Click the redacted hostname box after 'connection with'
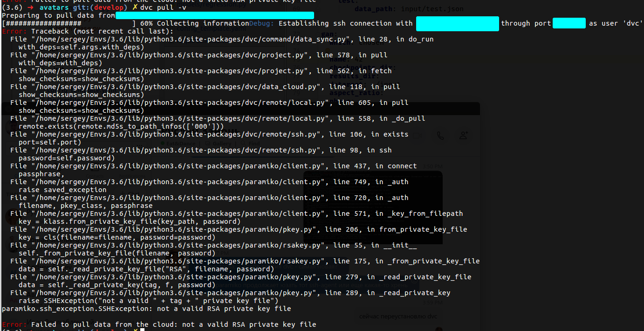The width and height of the screenshot is (644, 331). (457, 23)
